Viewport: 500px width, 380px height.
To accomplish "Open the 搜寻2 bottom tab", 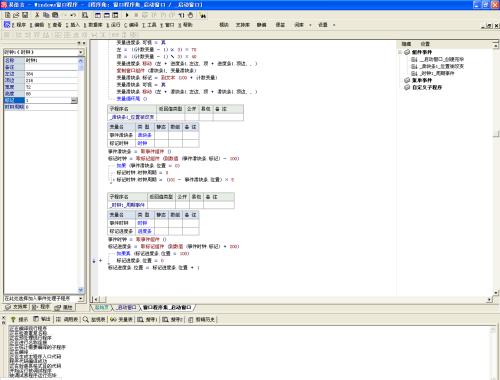I will tap(173, 319).
